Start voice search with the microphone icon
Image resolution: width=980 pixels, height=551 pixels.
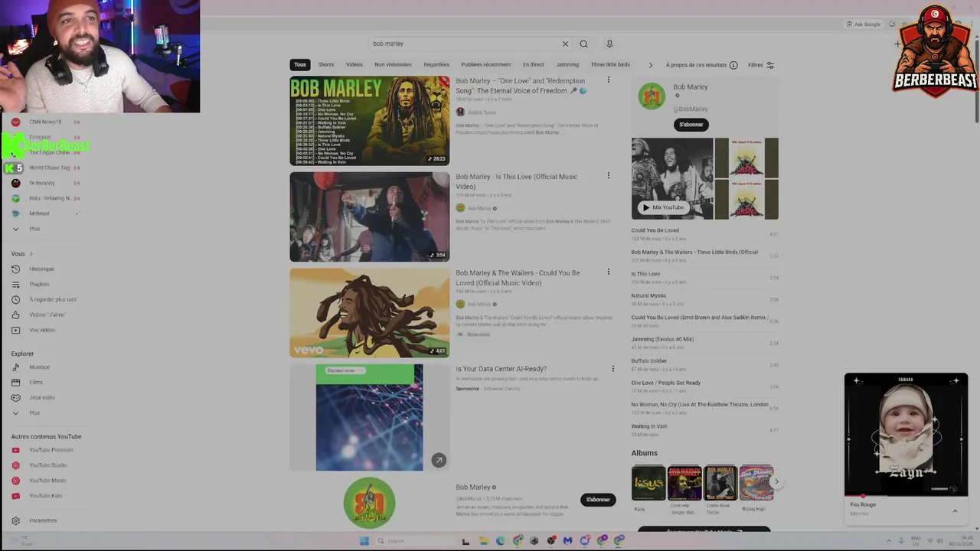point(609,44)
